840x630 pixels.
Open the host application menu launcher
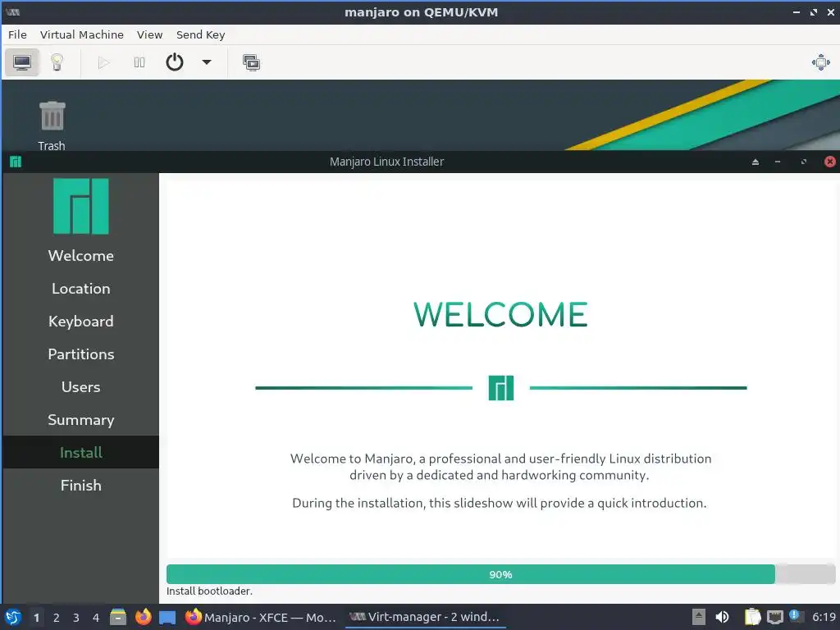click(13, 617)
